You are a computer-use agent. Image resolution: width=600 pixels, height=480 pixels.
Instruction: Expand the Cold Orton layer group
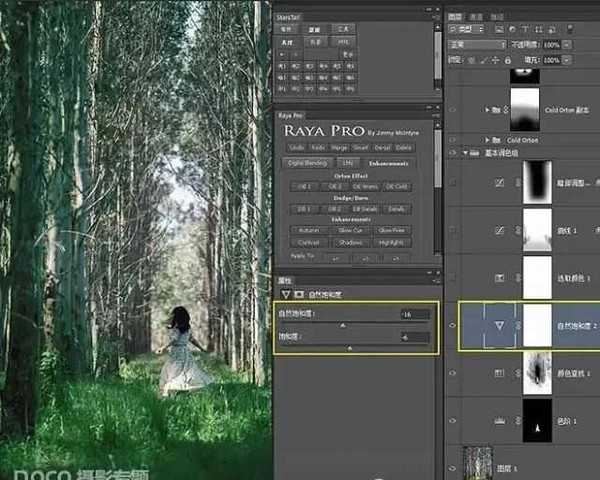tap(484, 140)
